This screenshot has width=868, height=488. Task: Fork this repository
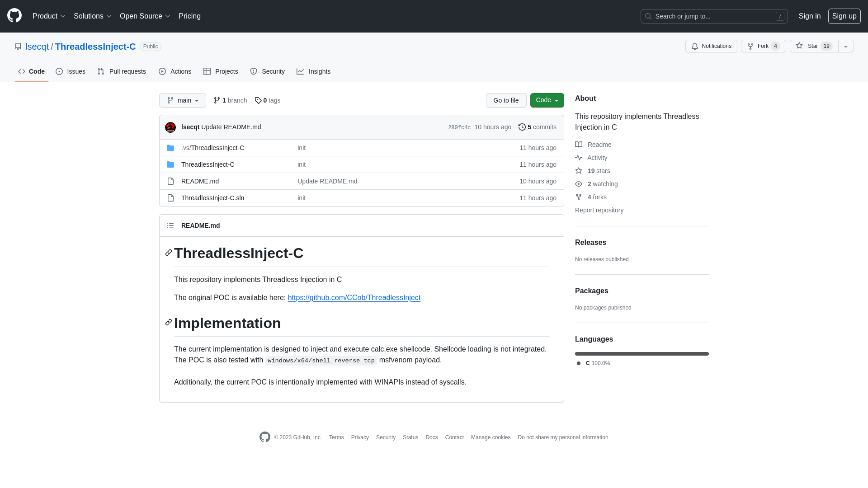coord(763,46)
